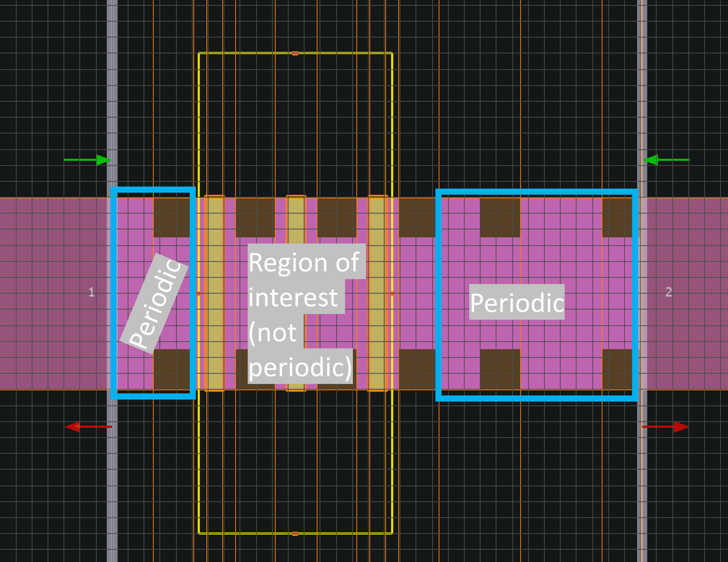
Task: Select green injection arrow pointing left at port 2
Action: pyautogui.click(x=666, y=160)
